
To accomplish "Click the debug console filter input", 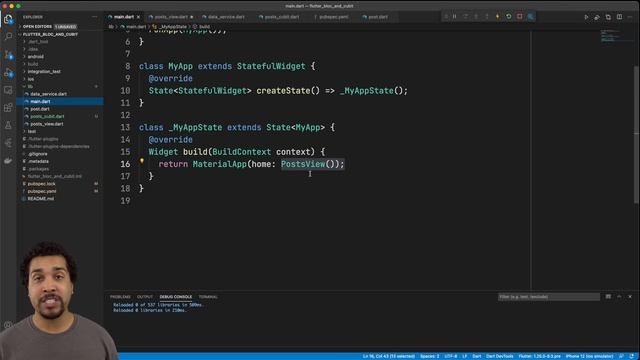I will [549, 297].
